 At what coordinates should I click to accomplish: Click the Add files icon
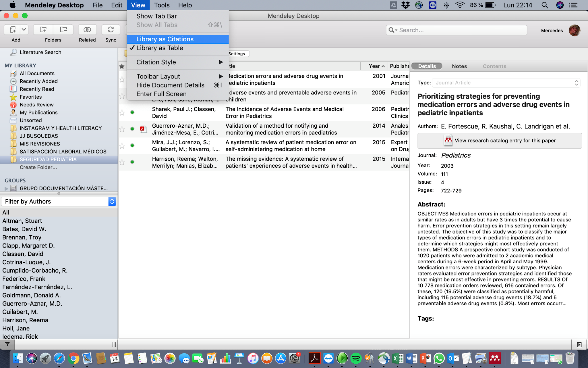coord(12,30)
